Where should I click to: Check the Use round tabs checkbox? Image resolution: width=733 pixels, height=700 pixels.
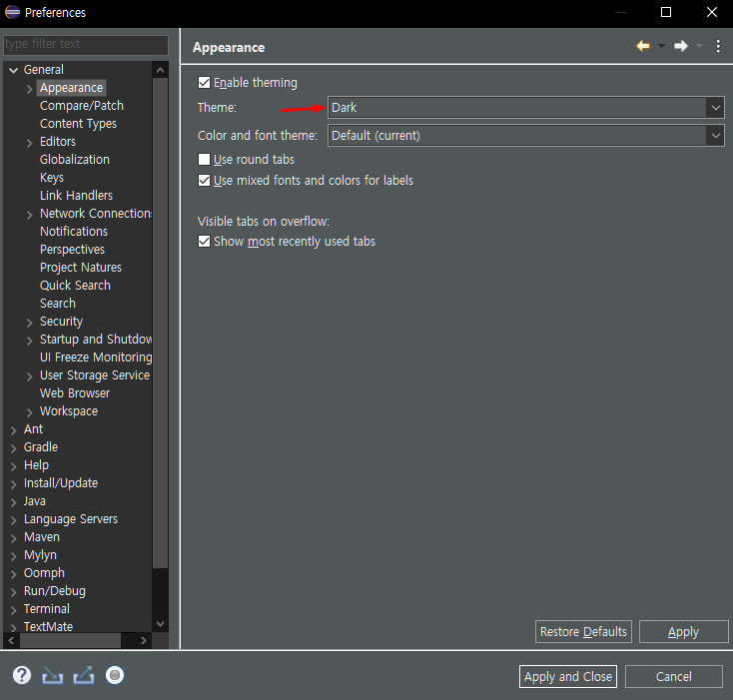pos(204,160)
